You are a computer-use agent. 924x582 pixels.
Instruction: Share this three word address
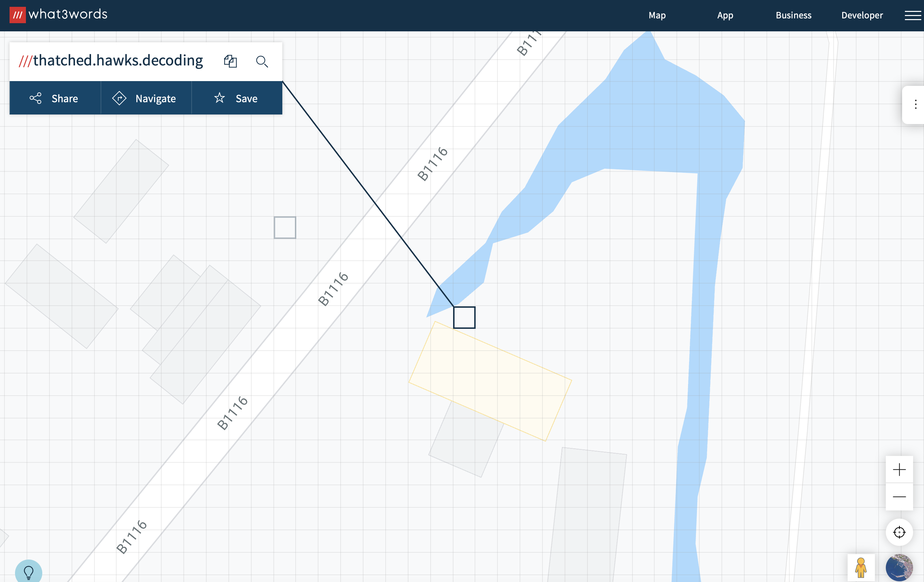tap(55, 98)
